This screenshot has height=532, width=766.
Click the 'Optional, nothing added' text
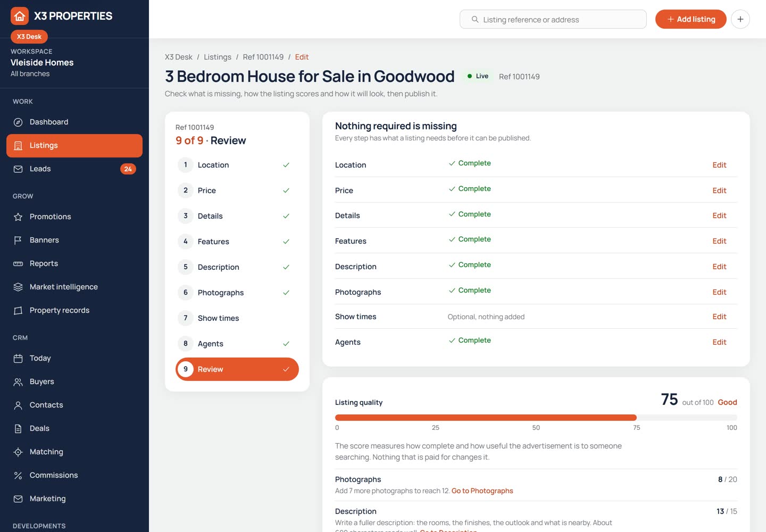(486, 317)
